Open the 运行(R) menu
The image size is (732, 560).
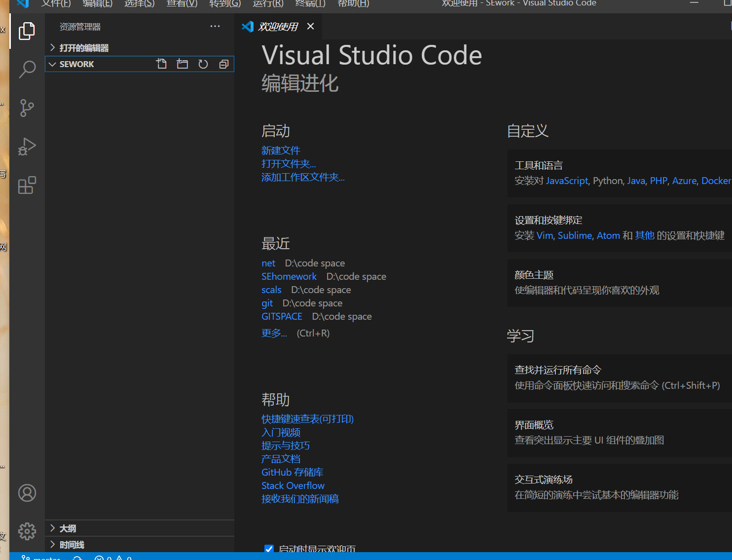(x=268, y=3)
